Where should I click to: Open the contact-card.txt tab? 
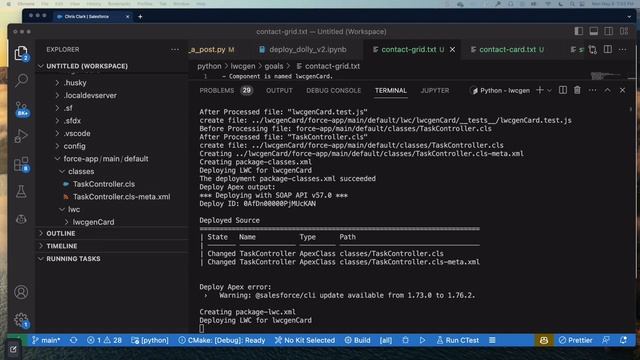click(x=507, y=49)
